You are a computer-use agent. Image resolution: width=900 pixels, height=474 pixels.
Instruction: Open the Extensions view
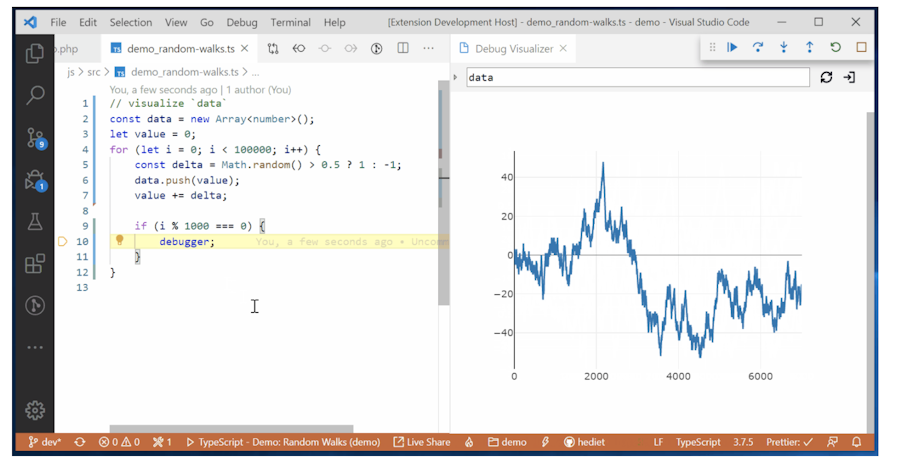(x=34, y=264)
